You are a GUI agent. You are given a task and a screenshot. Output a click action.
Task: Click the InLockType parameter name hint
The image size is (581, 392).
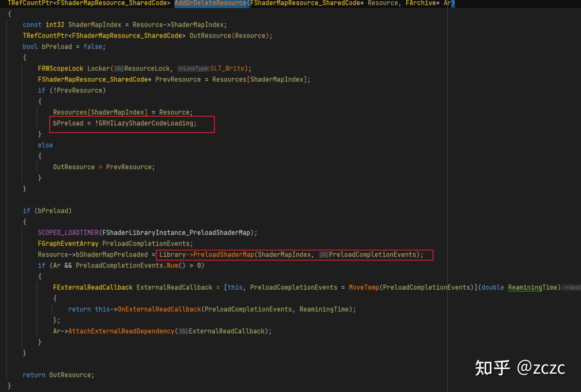tap(193, 69)
